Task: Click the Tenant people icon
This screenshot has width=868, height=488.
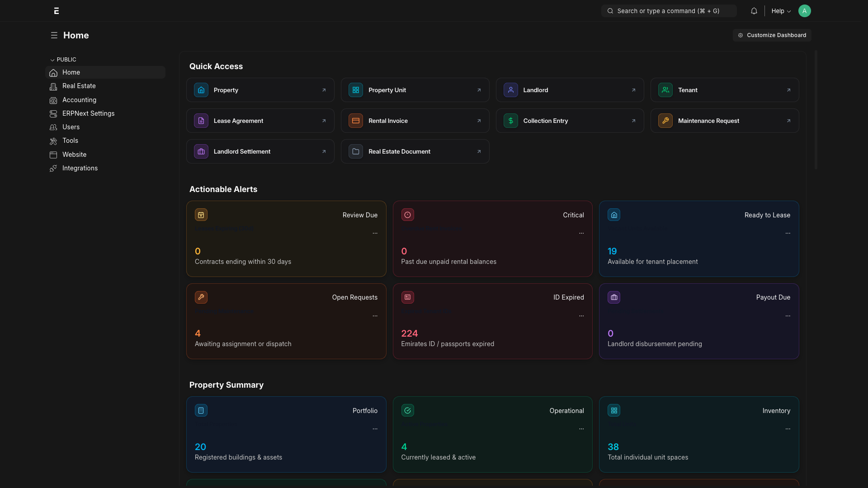Action: coord(665,90)
